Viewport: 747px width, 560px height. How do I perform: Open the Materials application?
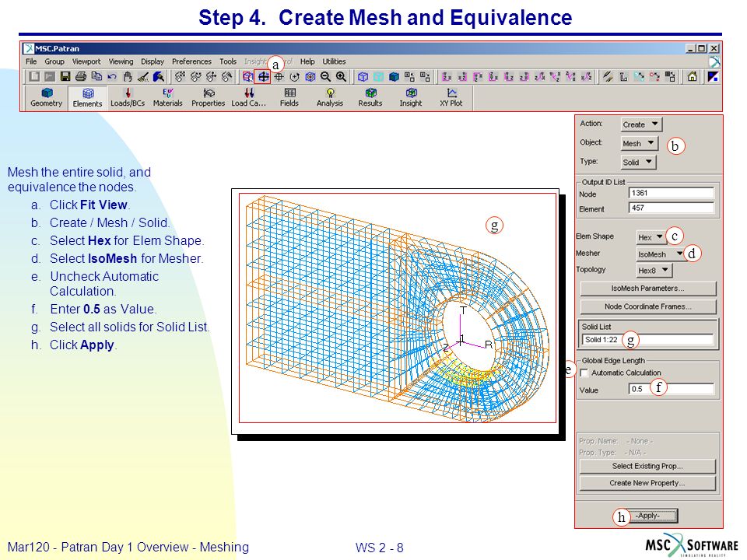point(168,98)
